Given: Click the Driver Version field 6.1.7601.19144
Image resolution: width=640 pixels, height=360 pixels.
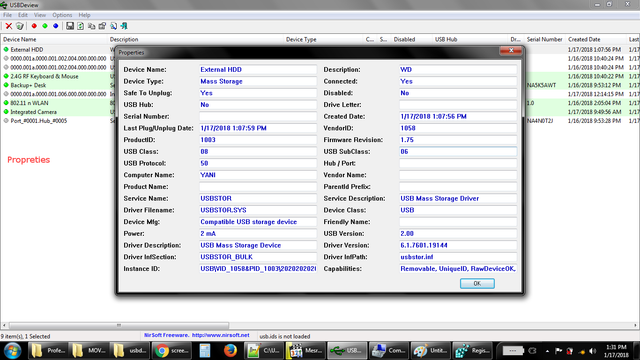Looking at the screenshot, I should click(x=458, y=246).
